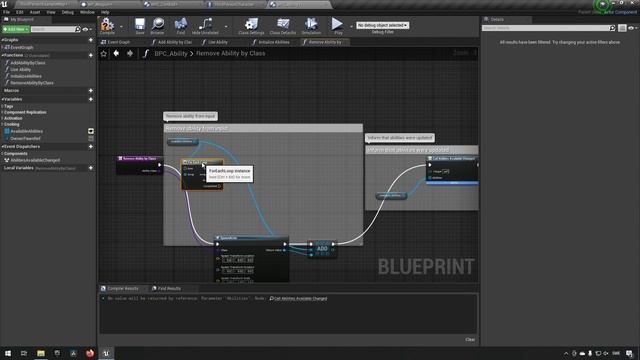Switch to the Find Results tab
Screen dimensions: 640x360
pyautogui.click(x=169, y=289)
